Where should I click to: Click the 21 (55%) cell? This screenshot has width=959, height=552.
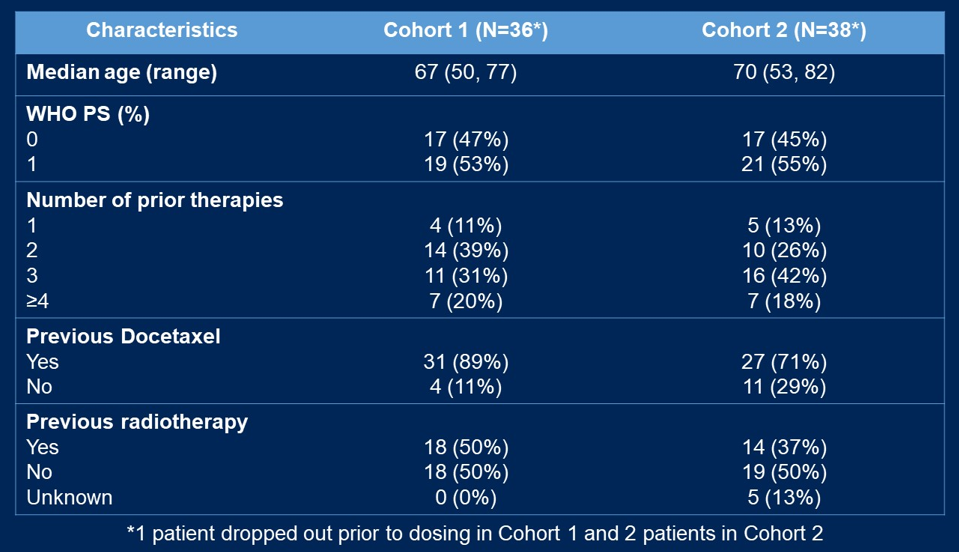click(783, 165)
